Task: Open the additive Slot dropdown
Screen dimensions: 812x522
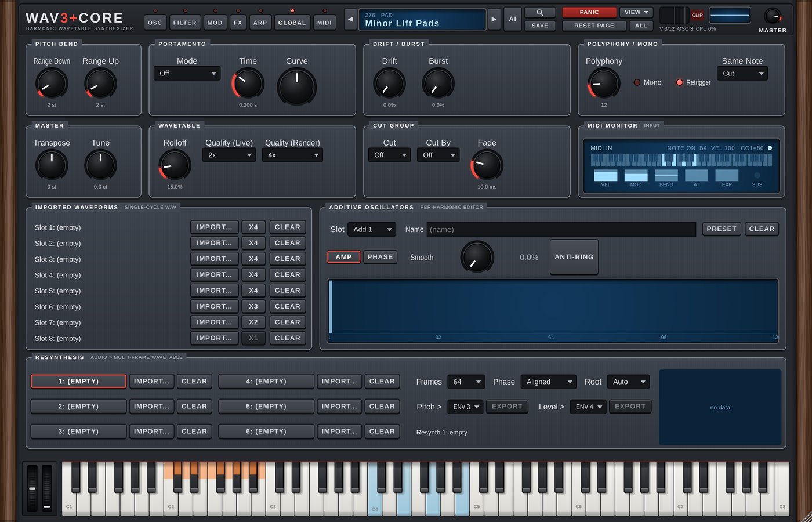Action: point(372,229)
